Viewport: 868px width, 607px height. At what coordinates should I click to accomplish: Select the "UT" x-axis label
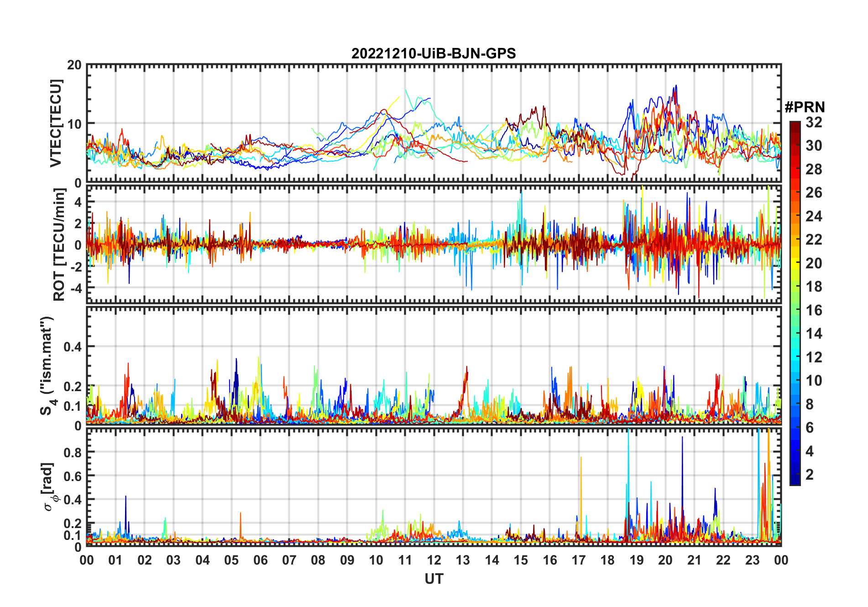pos(434,579)
